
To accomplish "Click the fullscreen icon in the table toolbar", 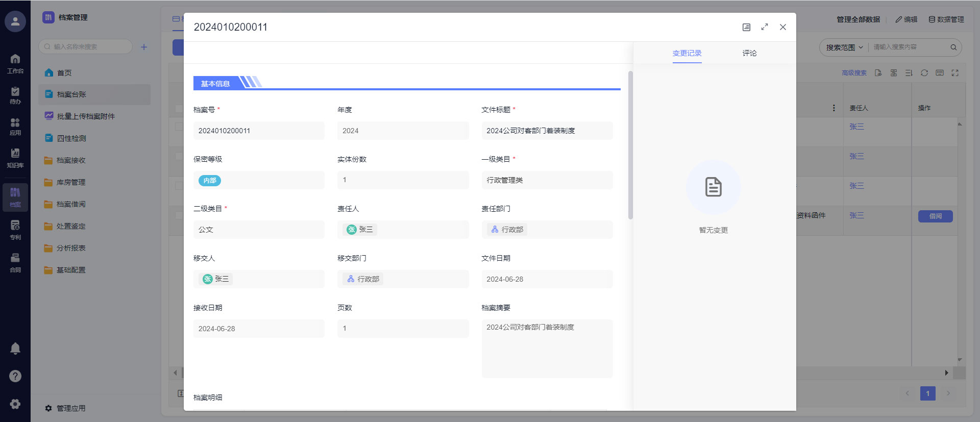I will (954, 73).
